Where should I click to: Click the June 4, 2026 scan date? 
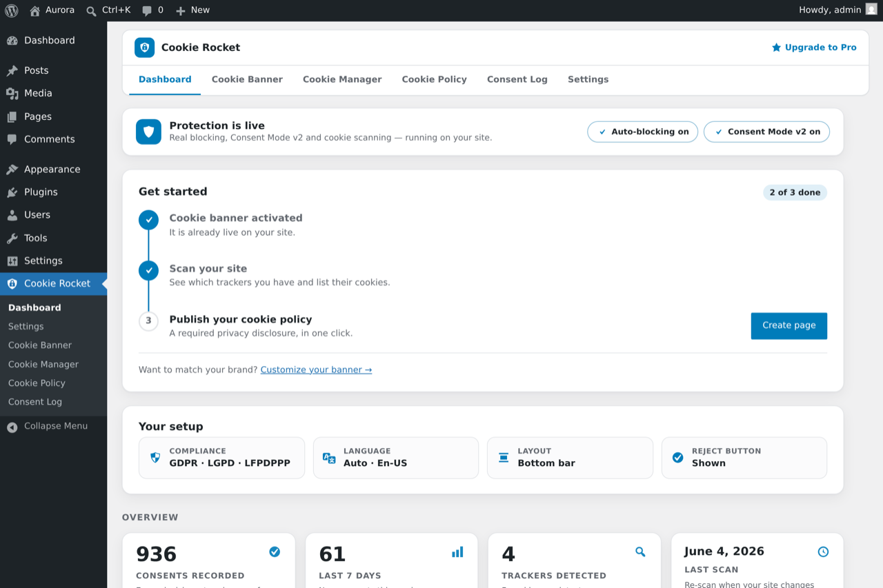[x=724, y=551]
